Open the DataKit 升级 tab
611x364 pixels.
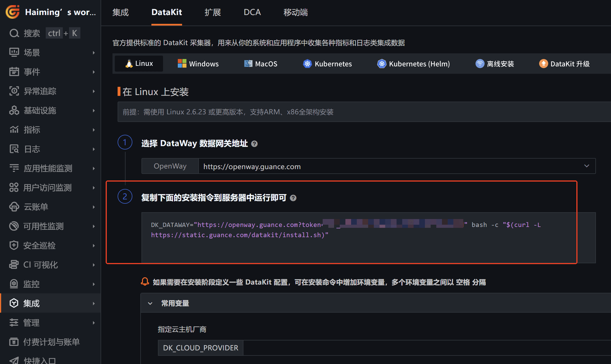[x=564, y=64]
